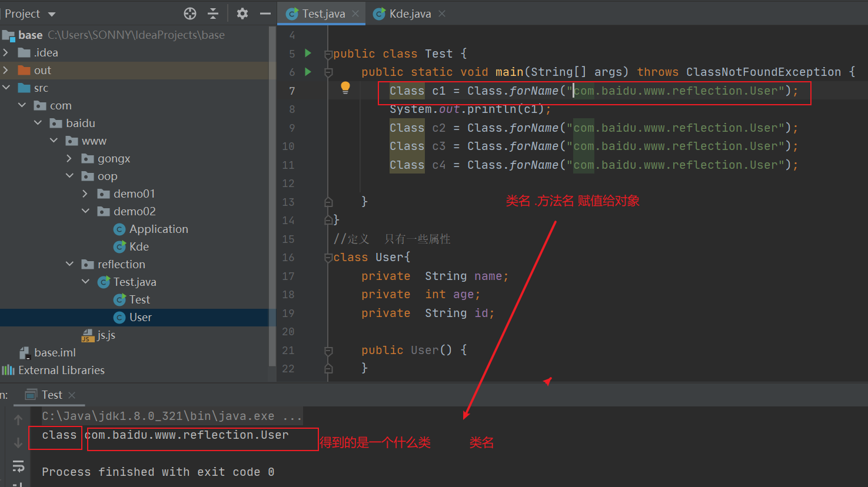868x487 pixels.
Task: Collapse the Test.java file node arrow
Action: click(x=85, y=282)
